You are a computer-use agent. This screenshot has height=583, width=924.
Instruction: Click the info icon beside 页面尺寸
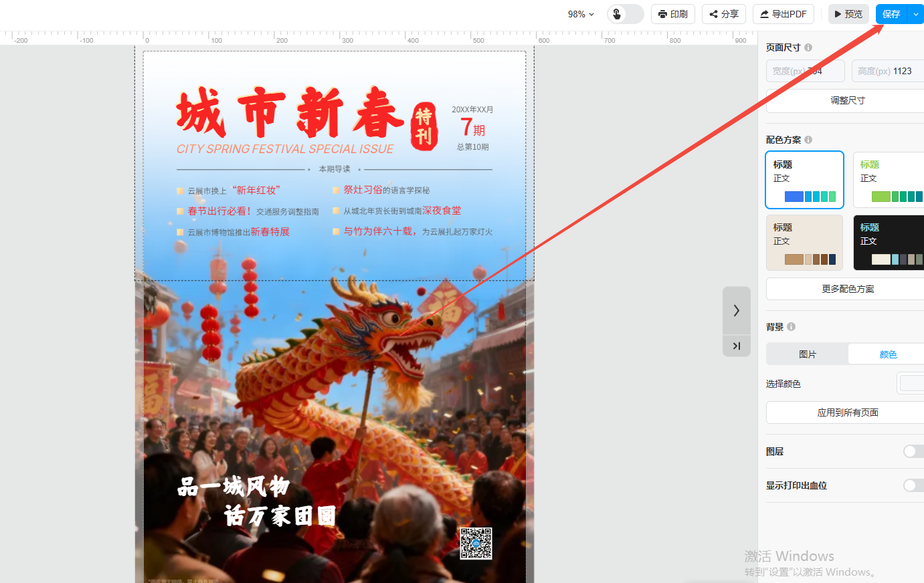pos(808,47)
